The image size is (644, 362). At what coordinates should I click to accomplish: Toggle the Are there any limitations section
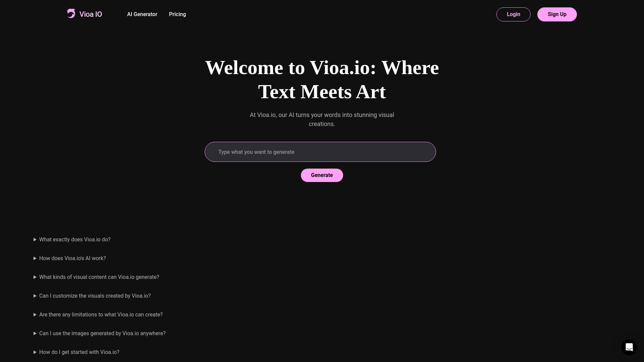coord(35,314)
